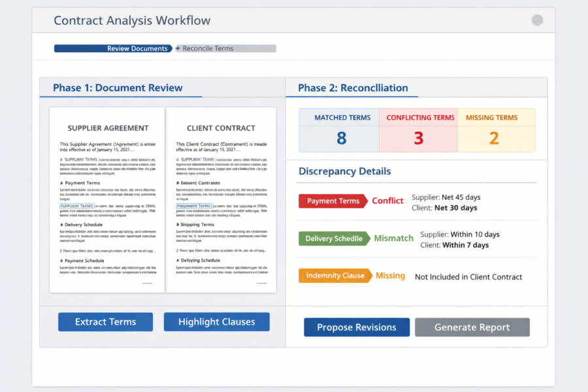588x392 pixels.
Task: Click Delivery Schedule heading in Supplier Agreement
Action: pyautogui.click(x=84, y=225)
